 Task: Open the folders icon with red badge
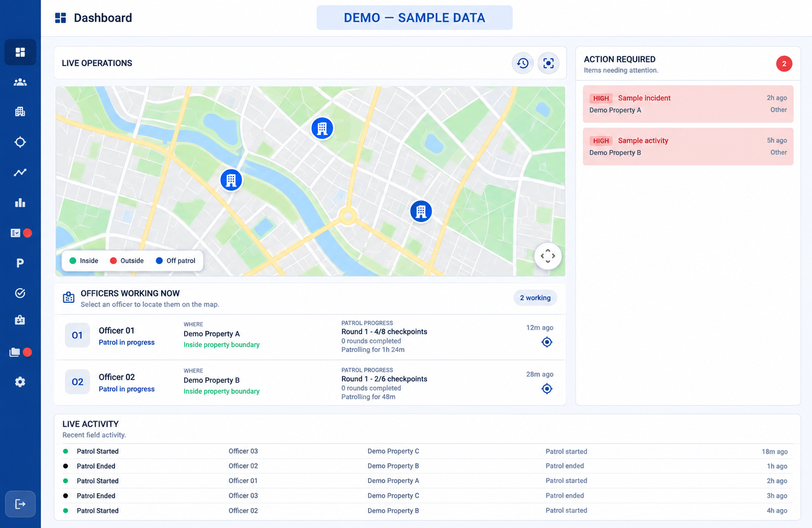[x=21, y=352]
